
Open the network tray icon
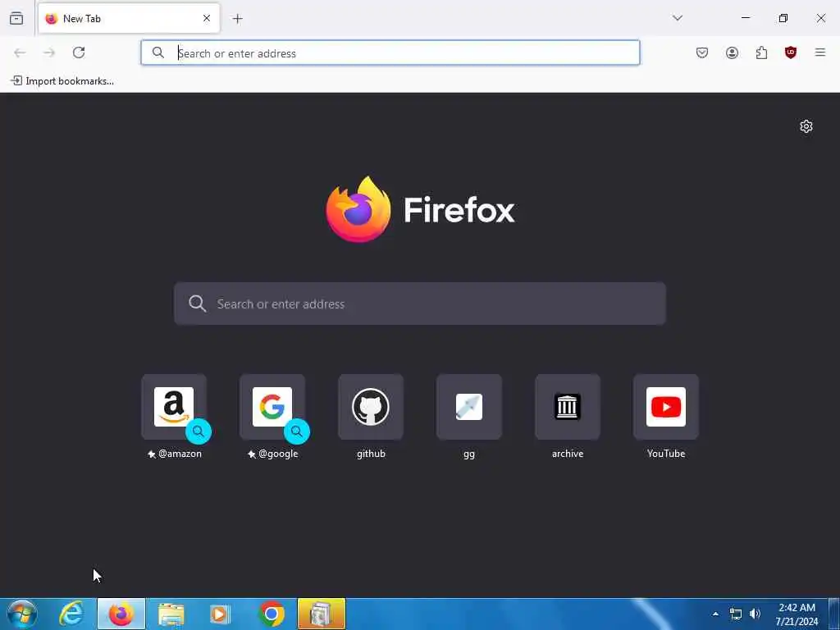tap(736, 614)
